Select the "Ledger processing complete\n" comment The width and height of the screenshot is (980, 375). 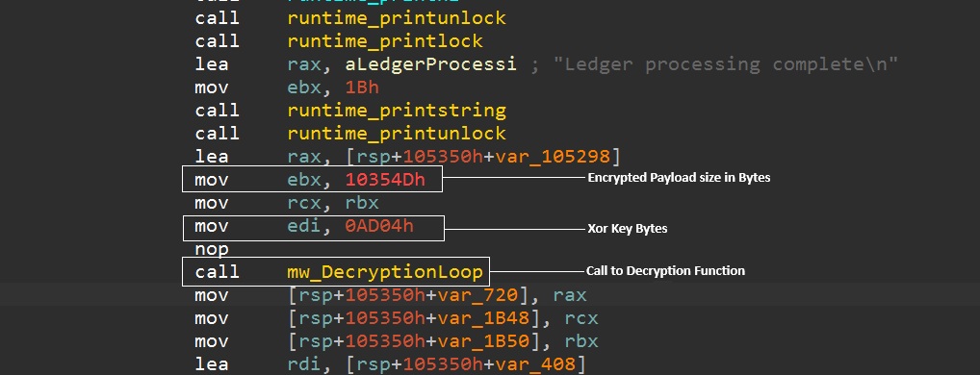pyautogui.click(x=726, y=64)
